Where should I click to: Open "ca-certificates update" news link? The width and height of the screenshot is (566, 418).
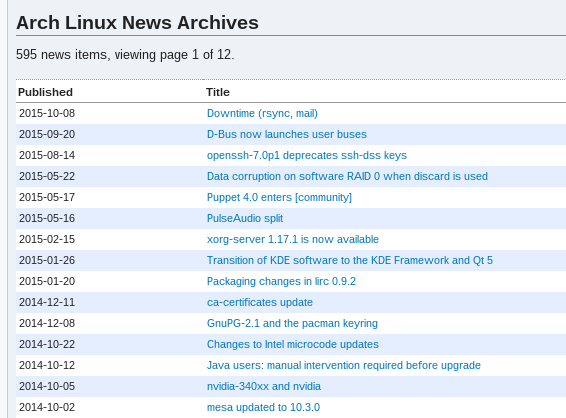(260, 302)
